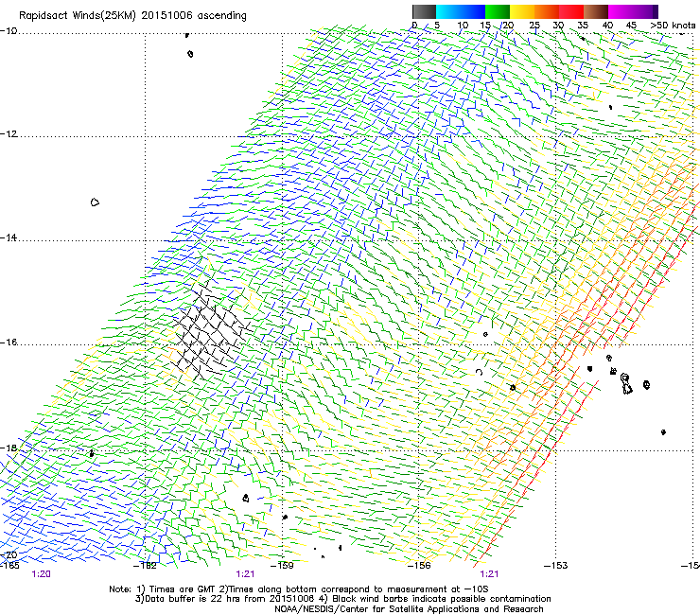This screenshot has width=700, height=615.
Task: Click the cyan 5-10 knots legend swatch
Action: pyautogui.click(x=448, y=11)
